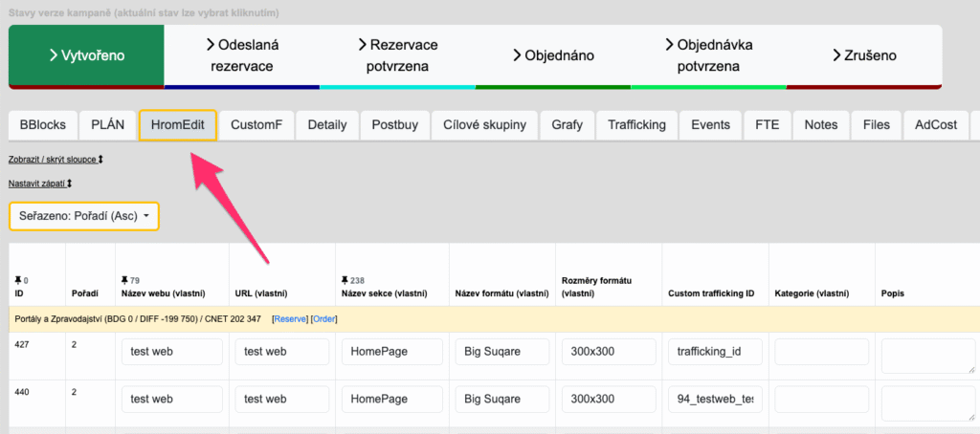The height and width of the screenshot is (434, 980).
Task: Select the Zrušeno campaign status
Action: coord(864,55)
